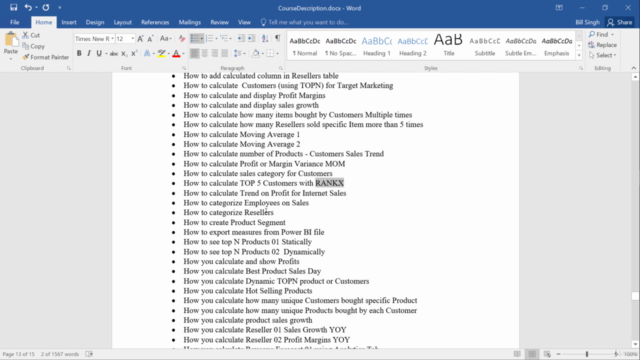The image size is (640, 360).
Task: Apply yellow text highlight color
Action: coord(162,53)
